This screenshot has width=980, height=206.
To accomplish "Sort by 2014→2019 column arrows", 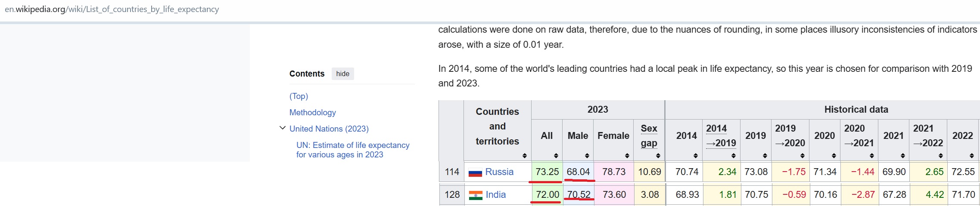I will (734, 156).
